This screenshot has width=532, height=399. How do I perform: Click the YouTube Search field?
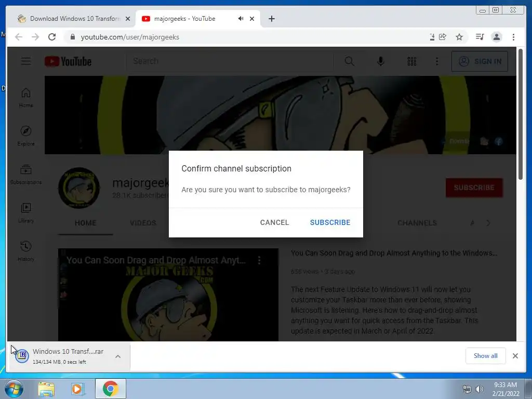[x=231, y=61]
